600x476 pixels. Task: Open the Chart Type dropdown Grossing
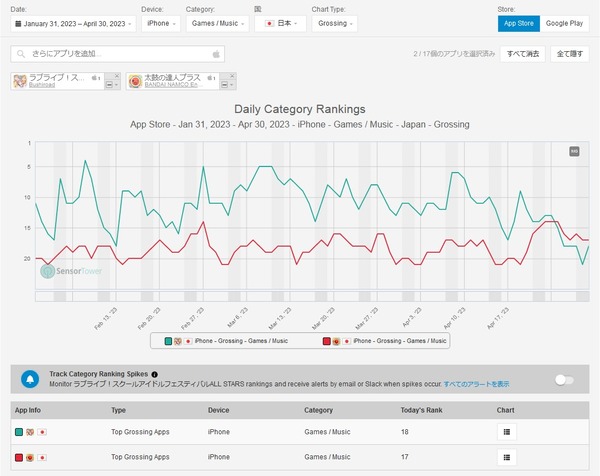[334, 24]
